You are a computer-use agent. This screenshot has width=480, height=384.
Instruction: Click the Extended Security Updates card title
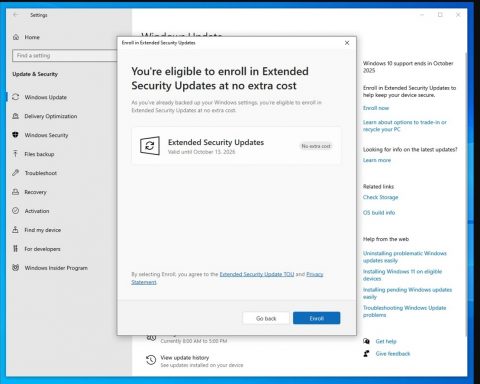pos(216,142)
